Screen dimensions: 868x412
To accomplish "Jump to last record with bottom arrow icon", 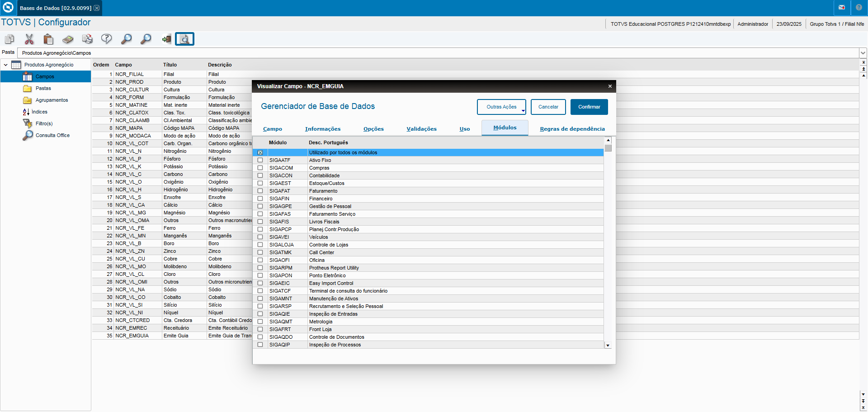I will pos(863,407).
